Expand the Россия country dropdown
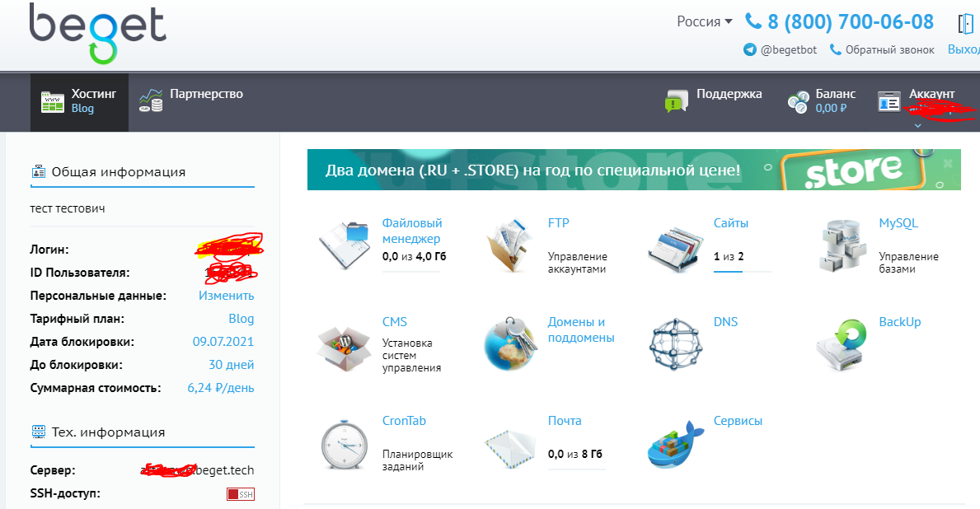 705,21
